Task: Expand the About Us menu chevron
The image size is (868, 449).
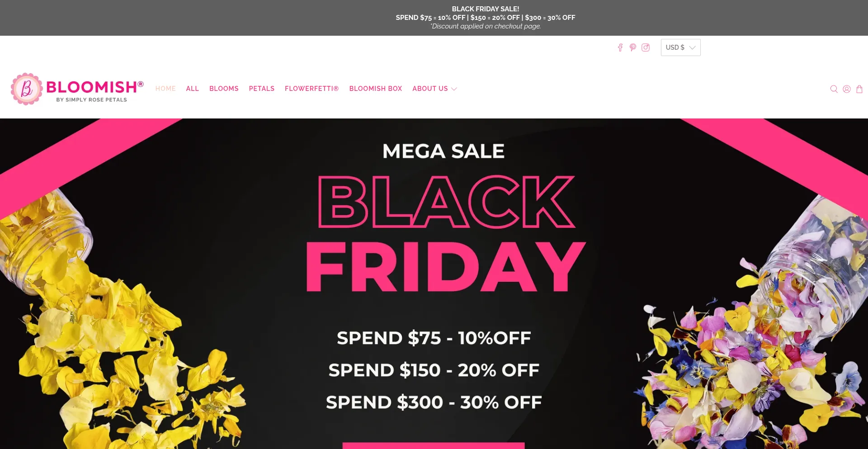Action: 454,89
